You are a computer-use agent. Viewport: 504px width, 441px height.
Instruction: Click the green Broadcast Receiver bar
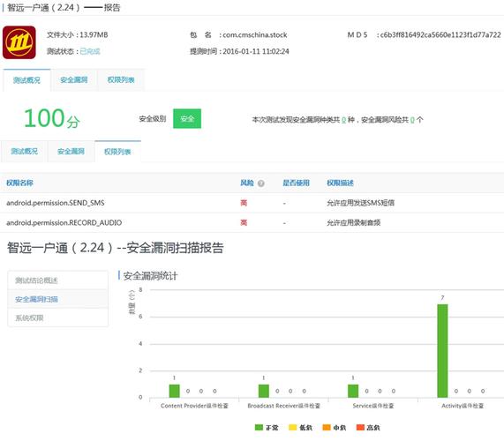click(264, 391)
